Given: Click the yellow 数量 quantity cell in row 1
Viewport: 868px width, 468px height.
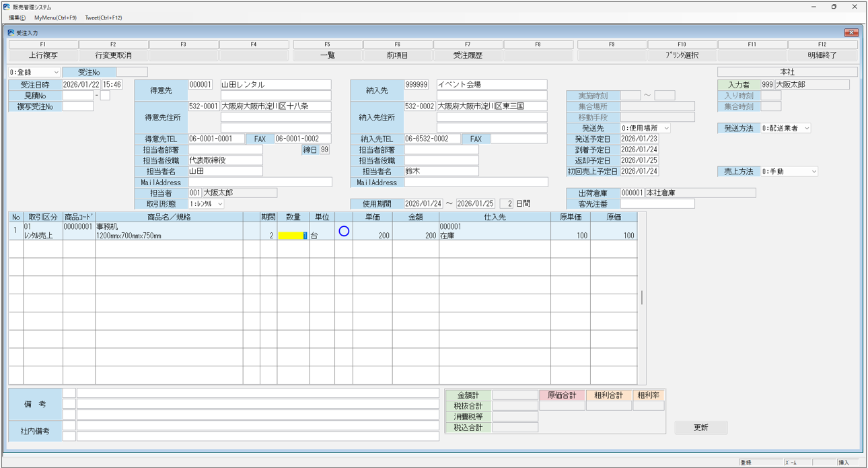Looking at the screenshot, I should tap(292, 236).
